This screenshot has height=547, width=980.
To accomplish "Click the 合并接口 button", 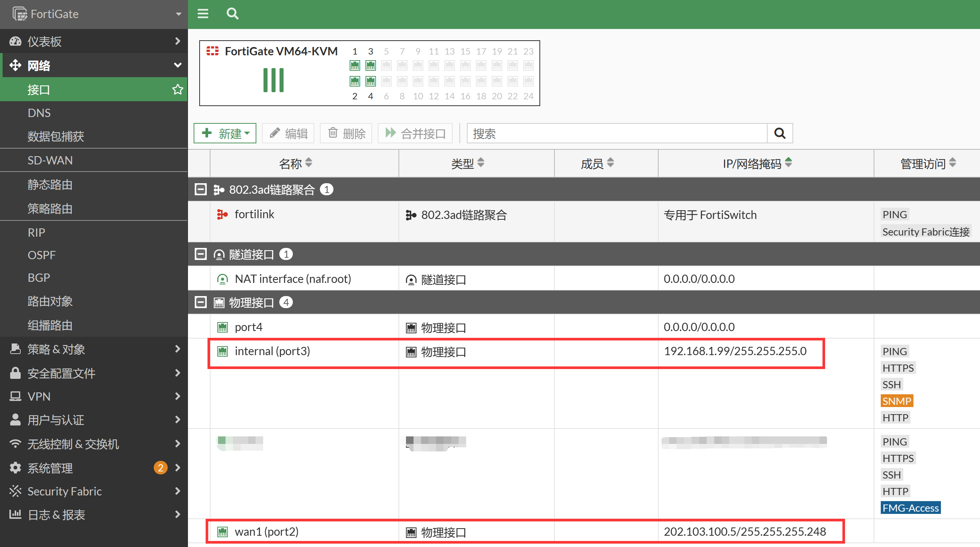I will [415, 134].
